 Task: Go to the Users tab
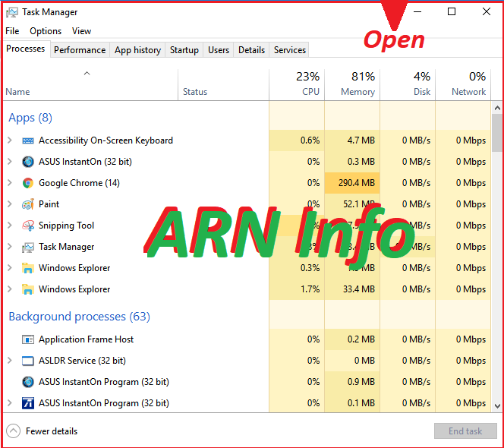(219, 50)
